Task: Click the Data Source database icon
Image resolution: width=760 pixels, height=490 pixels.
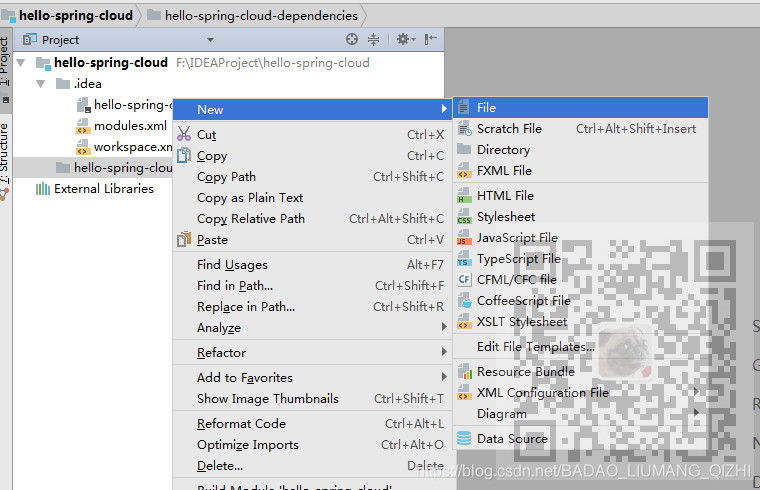Action: (464, 438)
